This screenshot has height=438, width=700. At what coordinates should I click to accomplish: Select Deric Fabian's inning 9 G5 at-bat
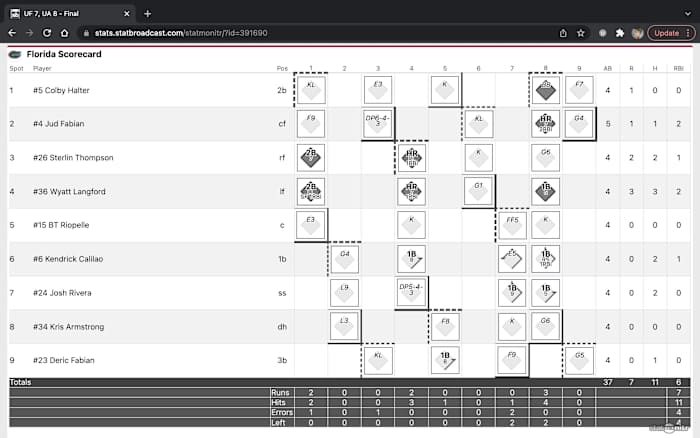[579, 360]
